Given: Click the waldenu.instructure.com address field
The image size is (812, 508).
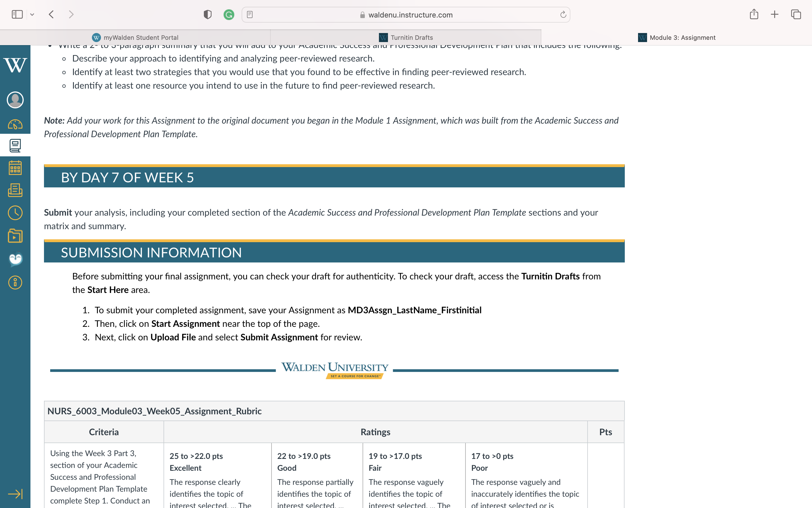Looking at the screenshot, I should 406,15.
